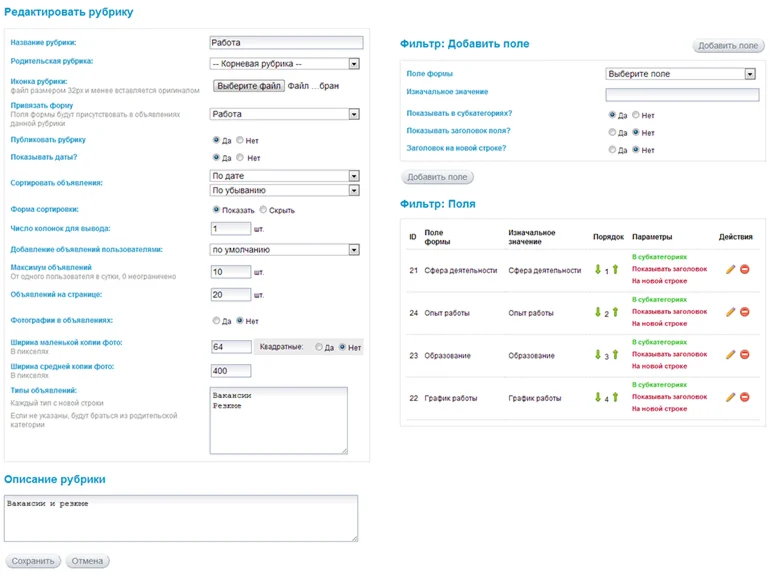This screenshot has width=776, height=578.
Task: Open the Родительская рубрика dropdown
Action: point(285,64)
